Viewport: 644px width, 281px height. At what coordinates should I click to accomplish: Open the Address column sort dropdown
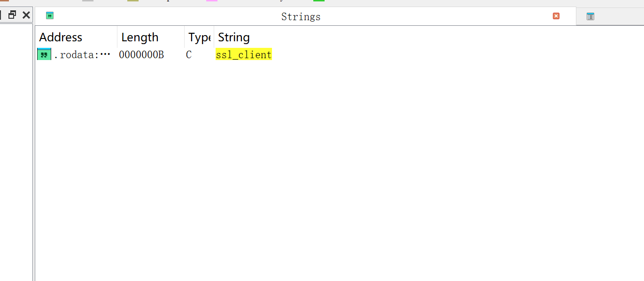point(60,37)
